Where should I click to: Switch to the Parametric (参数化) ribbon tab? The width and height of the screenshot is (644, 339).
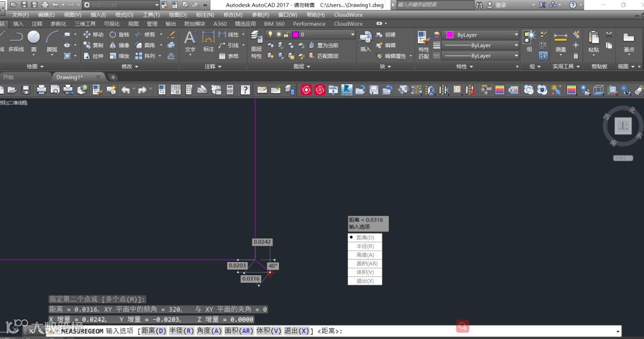tap(58, 24)
